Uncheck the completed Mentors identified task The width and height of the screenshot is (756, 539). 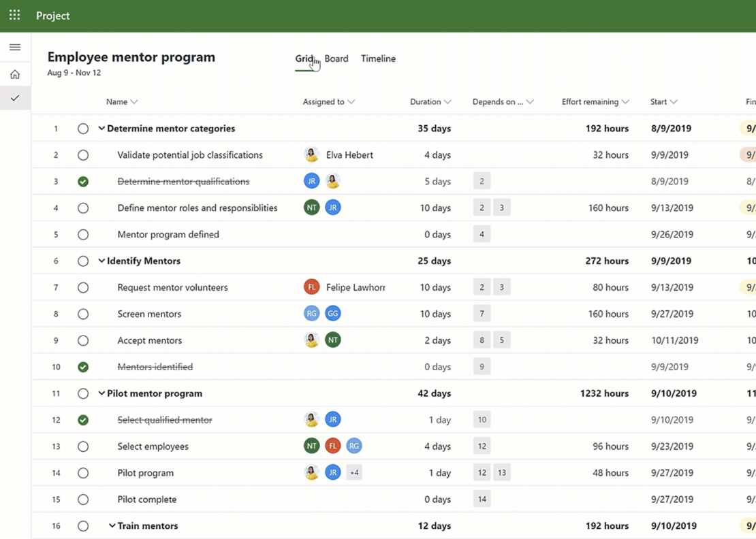[83, 367]
